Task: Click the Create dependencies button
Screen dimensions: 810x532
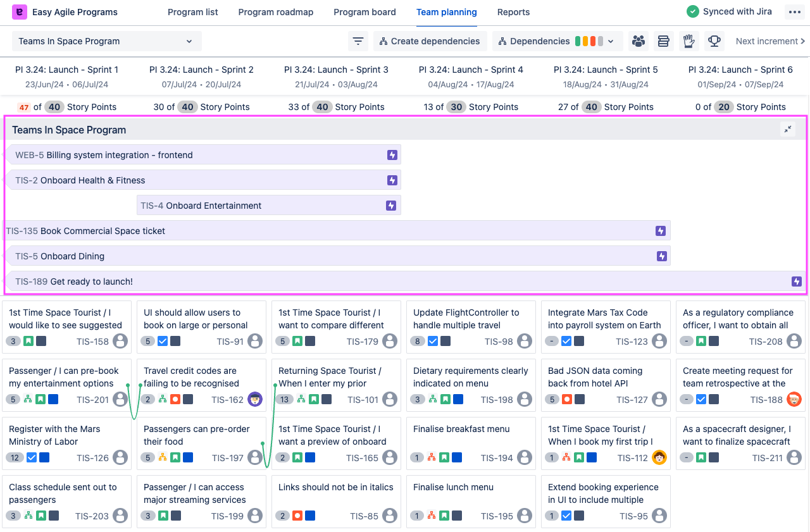Action: [430, 41]
